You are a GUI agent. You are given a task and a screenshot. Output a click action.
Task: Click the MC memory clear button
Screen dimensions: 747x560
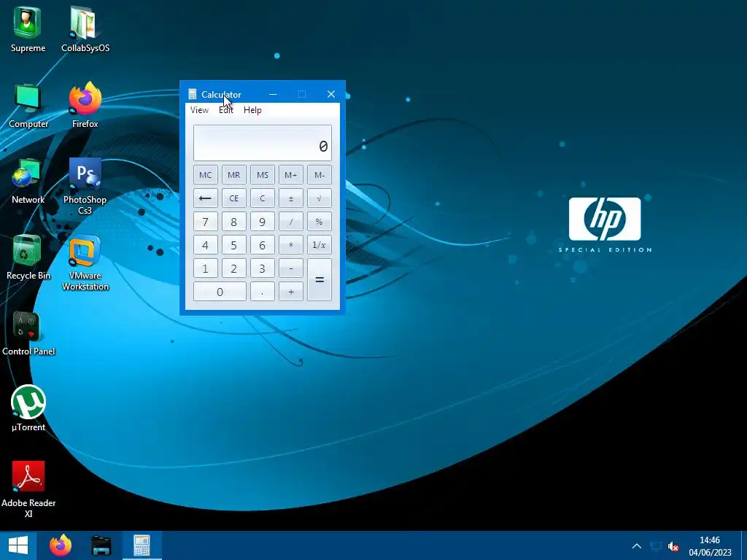tap(205, 175)
